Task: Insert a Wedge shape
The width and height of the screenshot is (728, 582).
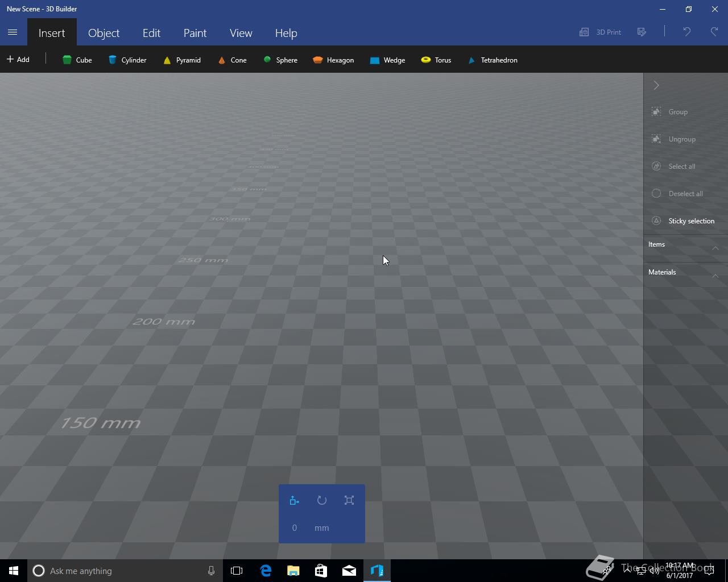Action: [387, 60]
